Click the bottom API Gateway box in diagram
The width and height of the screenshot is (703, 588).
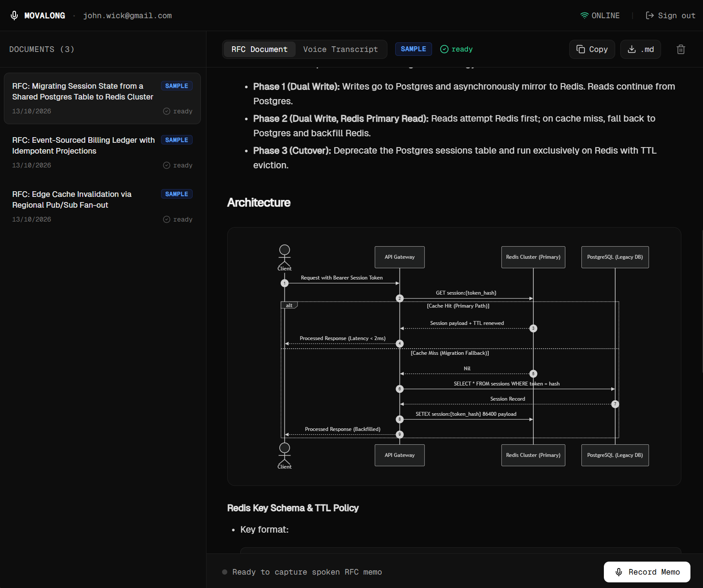(400, 455)
